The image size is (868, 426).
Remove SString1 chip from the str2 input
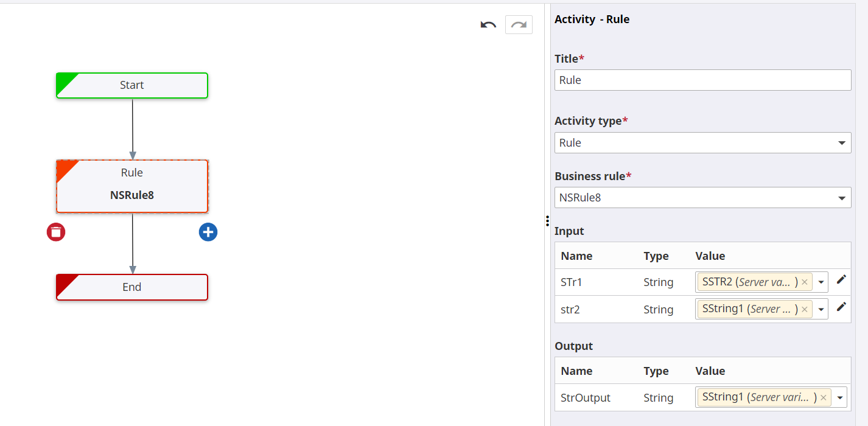805,309
